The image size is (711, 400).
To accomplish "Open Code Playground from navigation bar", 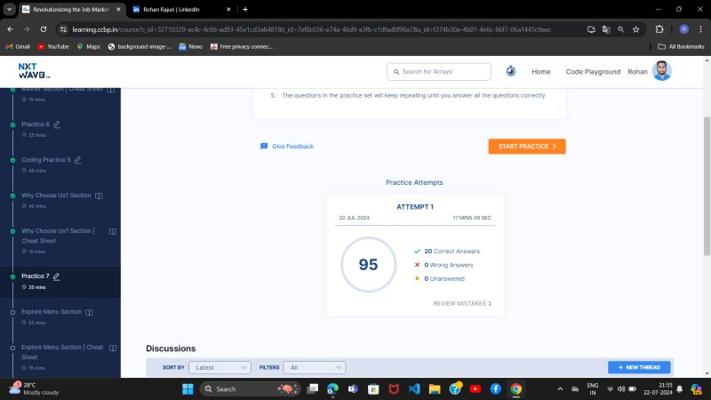I will click(593, 71).
